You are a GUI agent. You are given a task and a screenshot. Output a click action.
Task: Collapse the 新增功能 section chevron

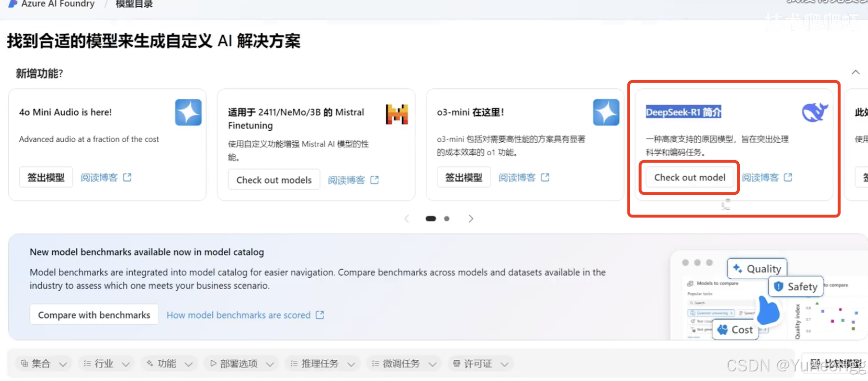(855, 72)
